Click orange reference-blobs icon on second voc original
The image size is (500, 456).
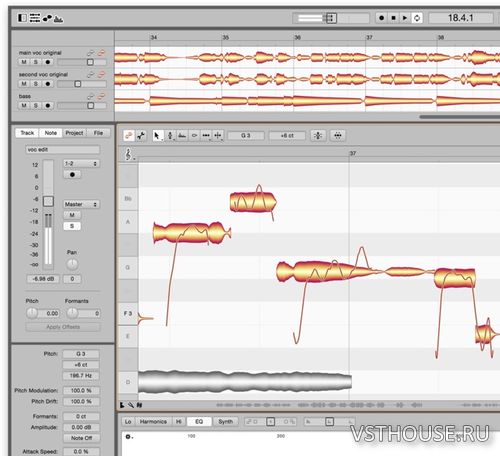[101, 74]
